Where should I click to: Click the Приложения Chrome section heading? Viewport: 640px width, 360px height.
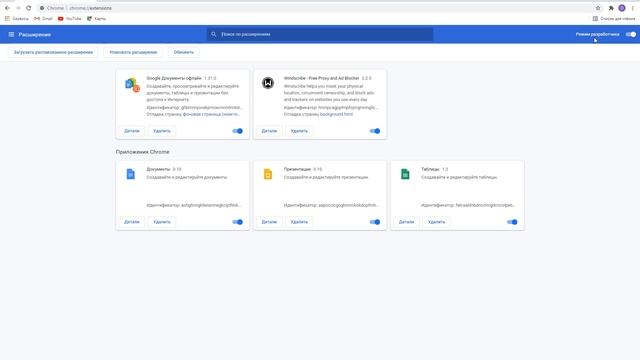[142, 152]
